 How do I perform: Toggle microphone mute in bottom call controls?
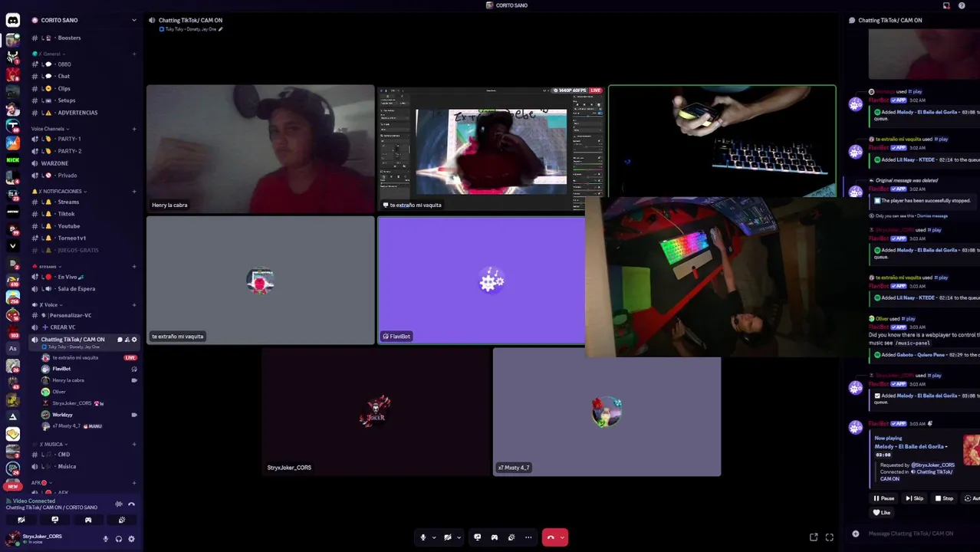423,537
